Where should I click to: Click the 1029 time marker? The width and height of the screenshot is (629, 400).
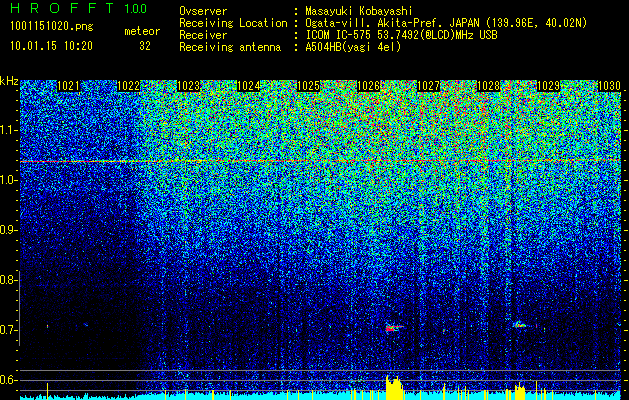pyautogui.click(x=548, y=86)
